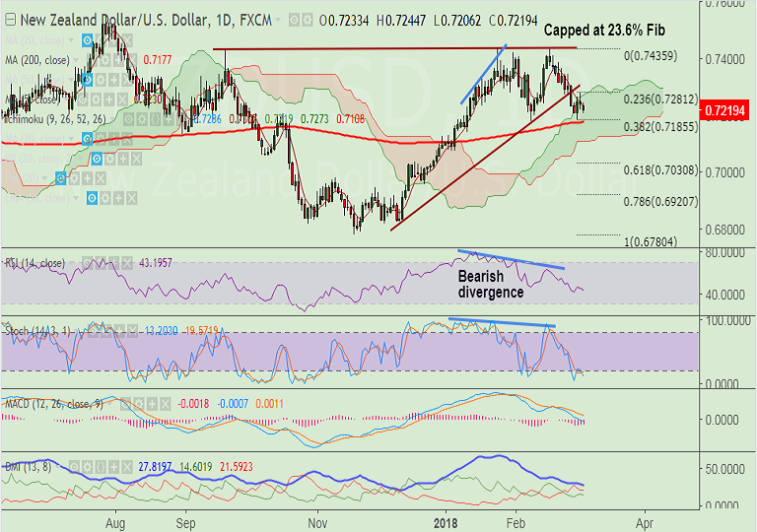757x532 pixels.
Task: Expand Ichimoku (9, 26, 52, 26) dropdown
Action: [112, 119]
